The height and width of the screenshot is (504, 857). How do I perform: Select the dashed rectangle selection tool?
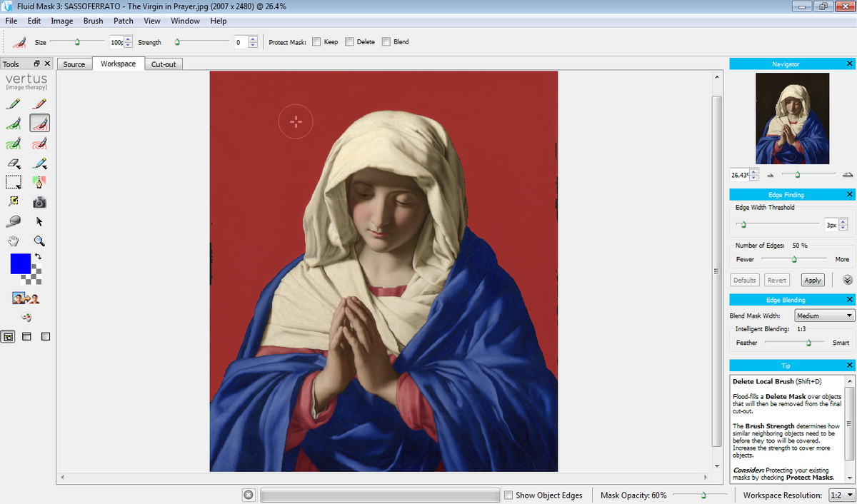13,183
